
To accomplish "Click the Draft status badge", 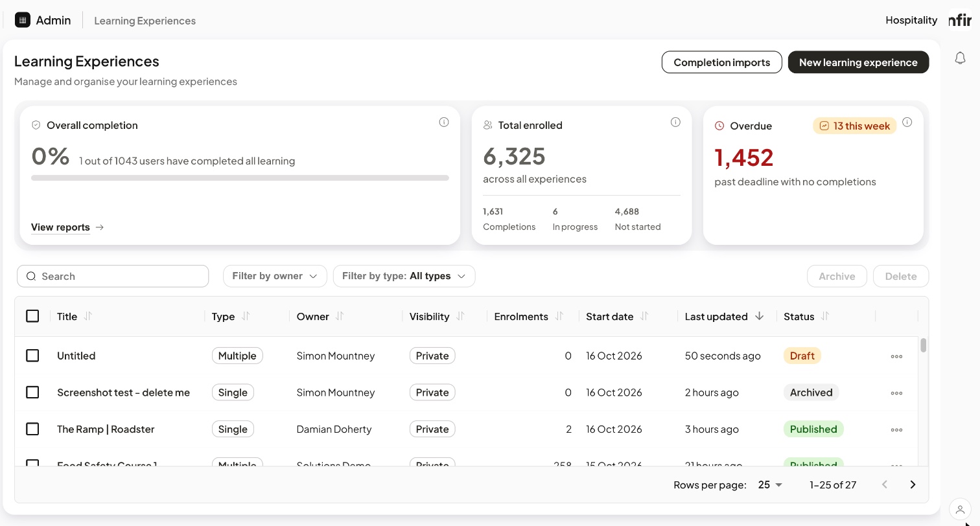I will pos(802,356).
